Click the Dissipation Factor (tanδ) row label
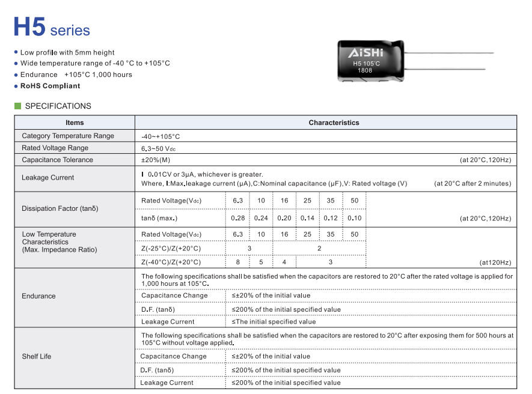The image size is (532, 394). click(60, 208)
